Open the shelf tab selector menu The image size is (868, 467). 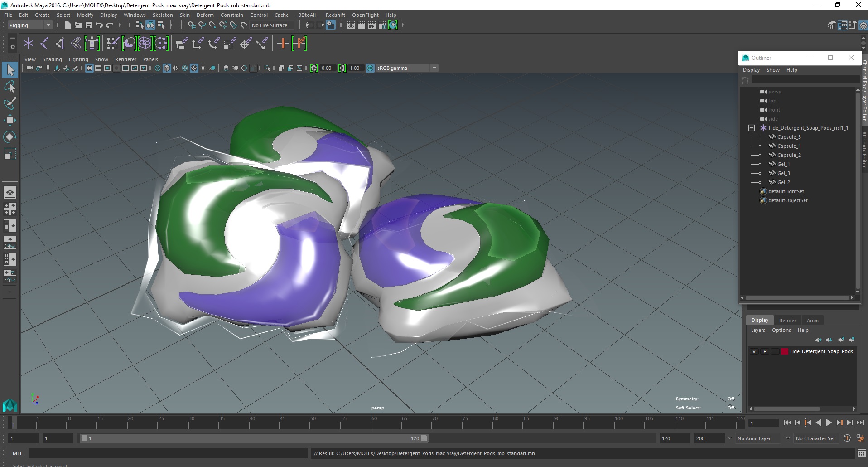[12, 39]
